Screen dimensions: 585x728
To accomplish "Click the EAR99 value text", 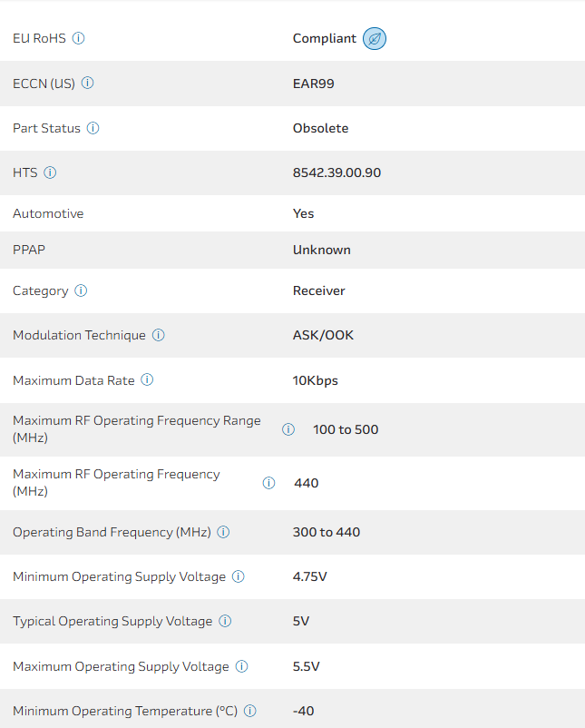I will [x=314, y=84].
